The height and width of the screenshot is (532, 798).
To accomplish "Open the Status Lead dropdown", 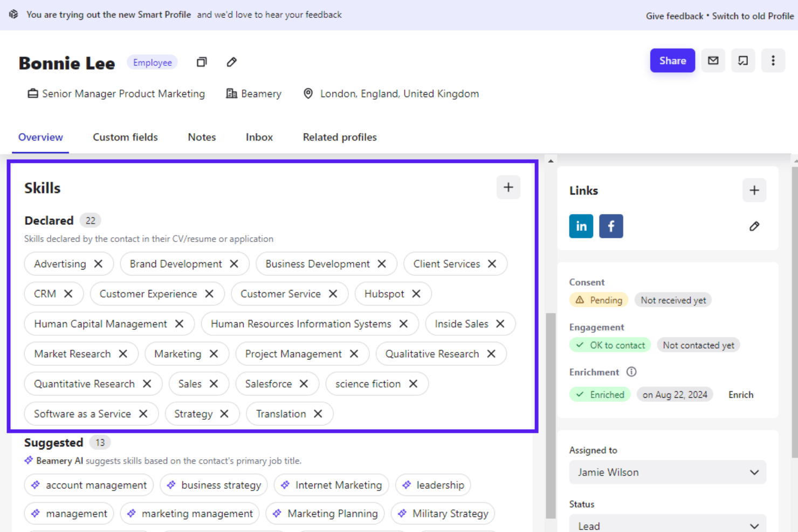I will [668, 523].
